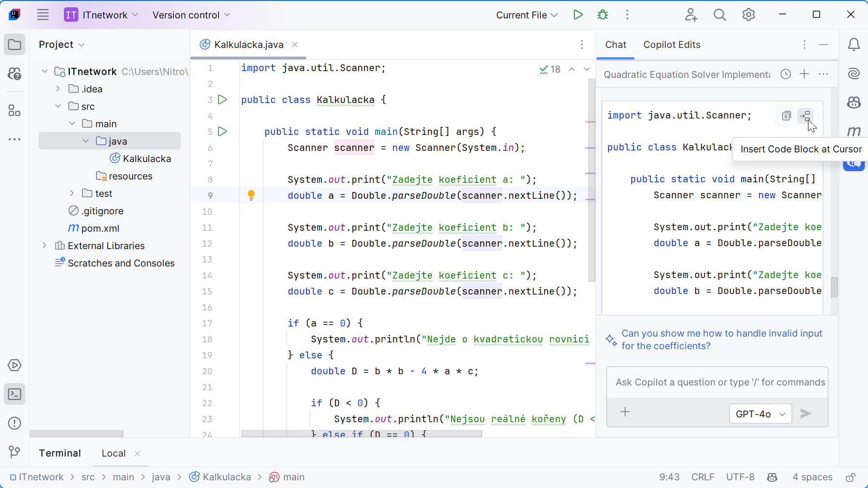Copy the chat code block to clipboard

click(x=786, y=116)
